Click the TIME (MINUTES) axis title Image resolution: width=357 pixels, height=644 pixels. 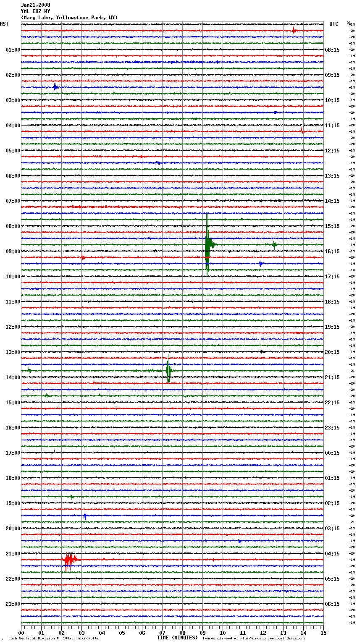177,638
